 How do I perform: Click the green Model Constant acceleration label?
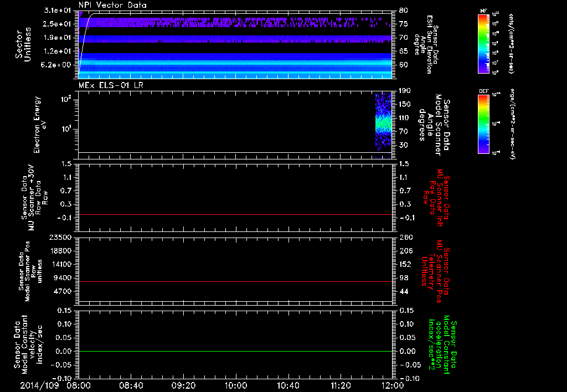pyautogui.click(x=442, y=345)
